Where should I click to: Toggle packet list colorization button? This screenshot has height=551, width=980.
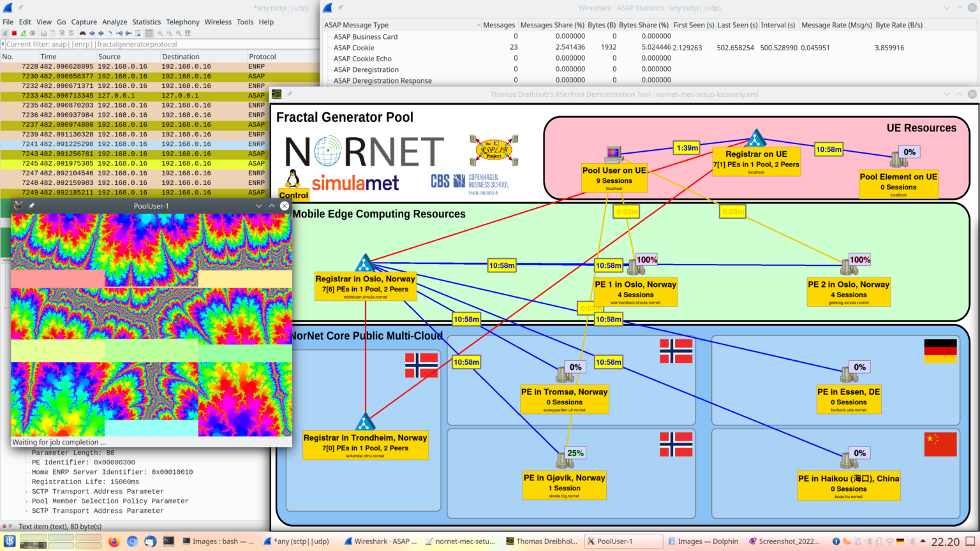pos(149,33)
